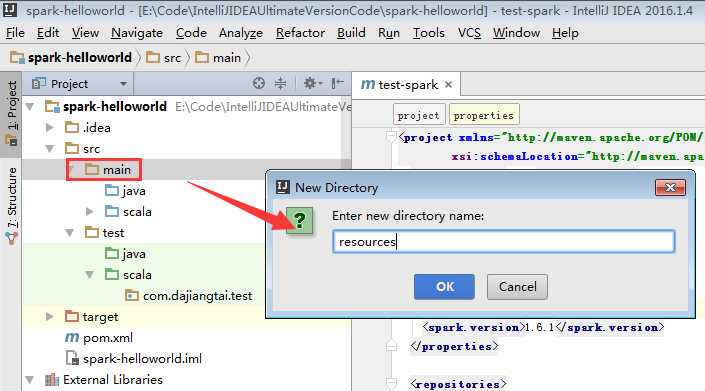The width and height of the screenshot is (705, 391).
Task: Expand the scala folder under main
Action: point(90,212)
